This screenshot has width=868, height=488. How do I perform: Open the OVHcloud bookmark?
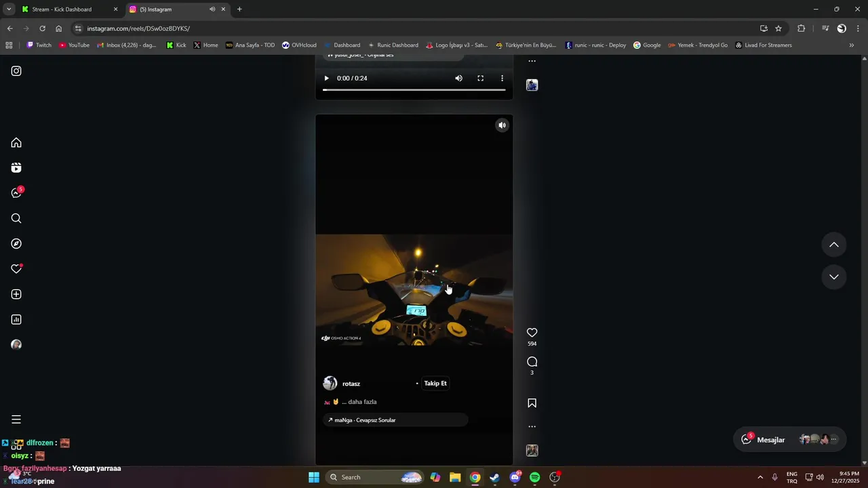pos(299,45)
